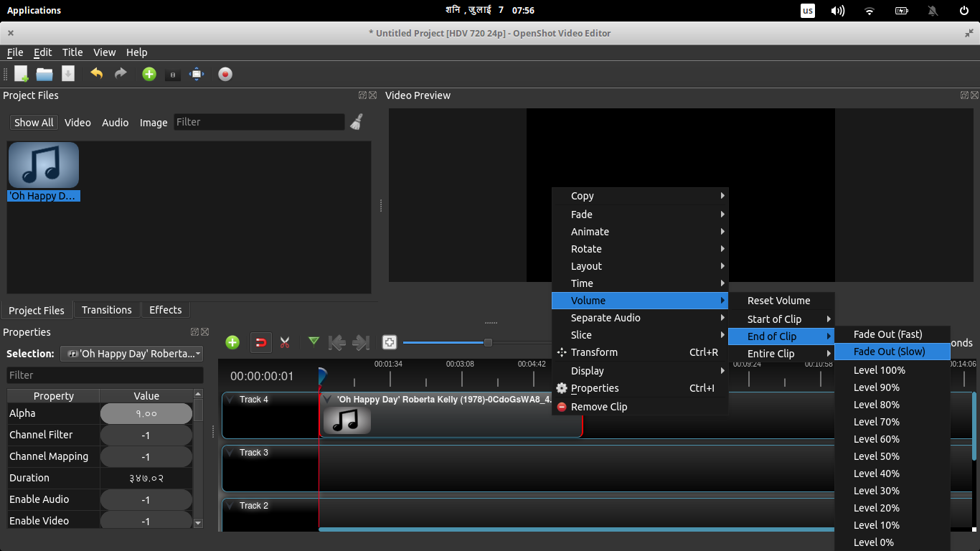Click the red Export Video record icon

tap(225, 74)
